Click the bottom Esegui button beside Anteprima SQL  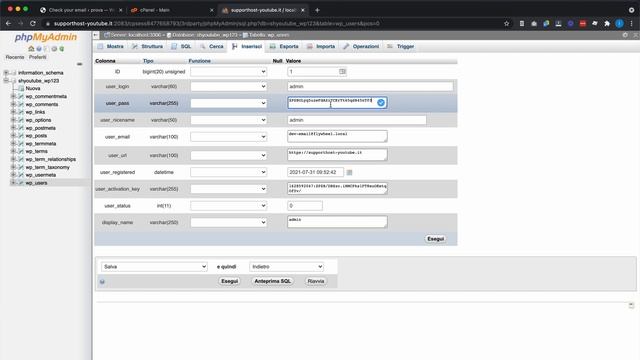click(229, 281)
